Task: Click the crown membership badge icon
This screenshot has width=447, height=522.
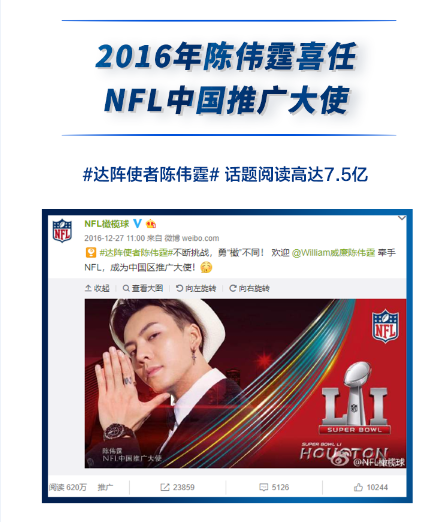Action: click(151, 224)
